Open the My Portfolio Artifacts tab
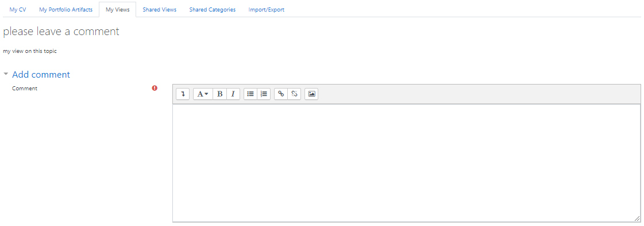 65,9
